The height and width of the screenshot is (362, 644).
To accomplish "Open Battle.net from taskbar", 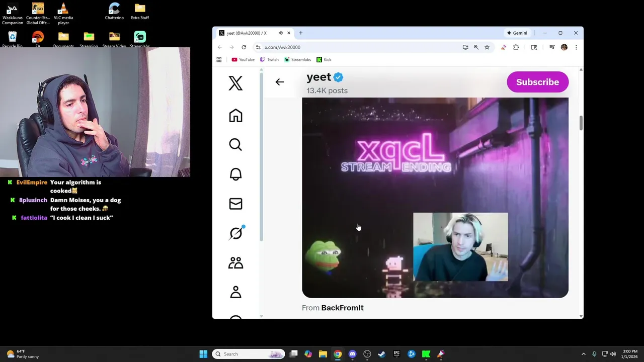I will (412, 354).
